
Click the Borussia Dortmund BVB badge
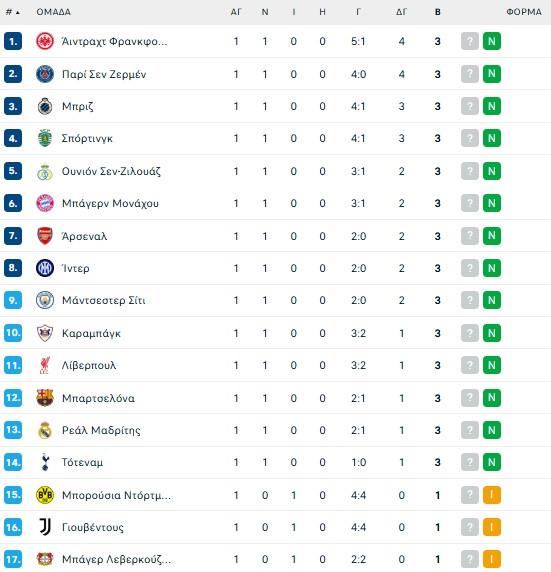pos(45,495)
